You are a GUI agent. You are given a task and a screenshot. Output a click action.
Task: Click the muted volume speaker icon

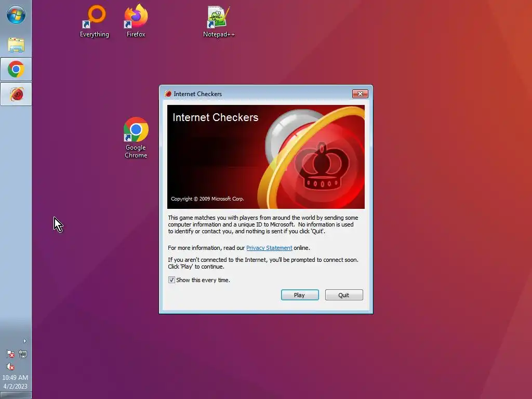pyautogui.click(x=10, y=366)
